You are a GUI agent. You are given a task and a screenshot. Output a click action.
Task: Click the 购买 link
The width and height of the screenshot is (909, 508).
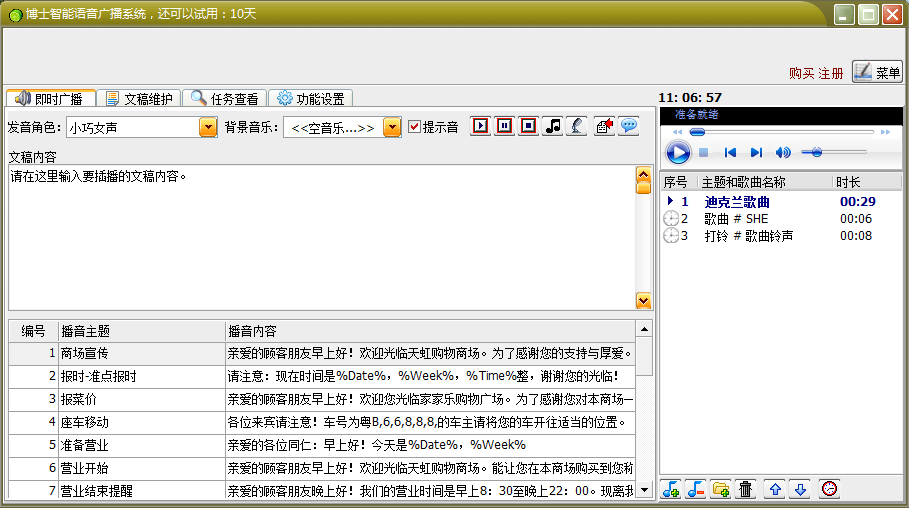[801, 74]
